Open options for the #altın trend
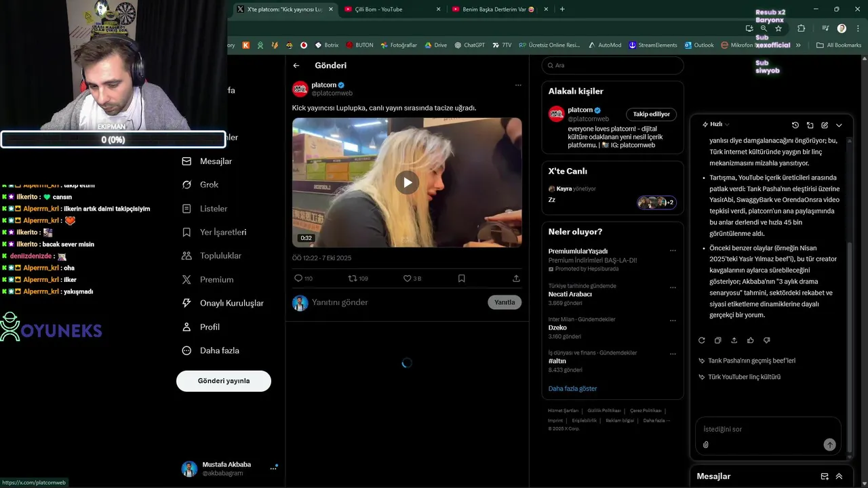Viewport: 868px width, 488px height. 673,353
